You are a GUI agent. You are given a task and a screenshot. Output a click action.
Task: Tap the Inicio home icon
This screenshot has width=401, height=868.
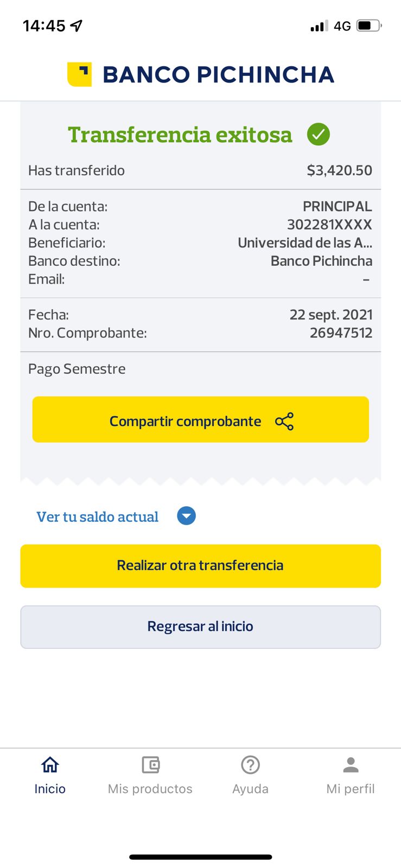[x=50, y=765]
